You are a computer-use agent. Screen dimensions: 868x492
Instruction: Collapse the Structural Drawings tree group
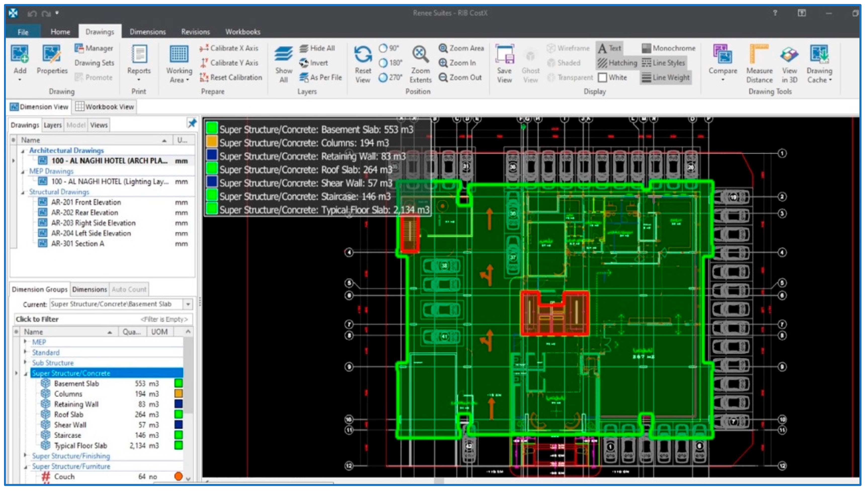23,192
